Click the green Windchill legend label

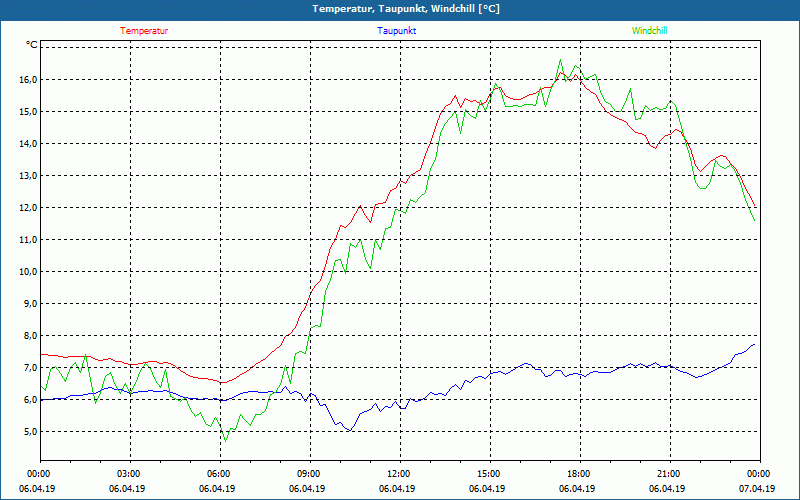tap(649, 31)
